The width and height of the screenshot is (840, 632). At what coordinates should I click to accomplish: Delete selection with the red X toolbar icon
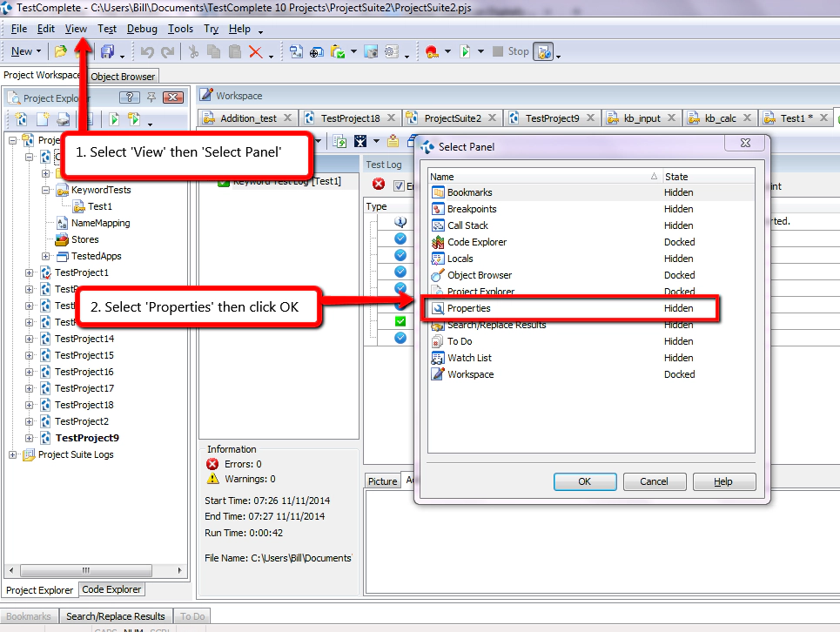pos(255,50)
